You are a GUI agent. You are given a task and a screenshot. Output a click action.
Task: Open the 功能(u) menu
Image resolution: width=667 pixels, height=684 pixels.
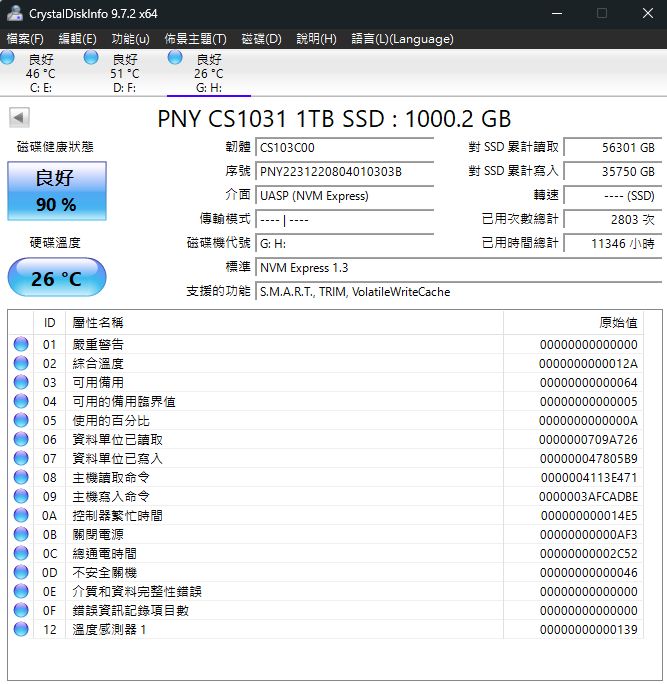point(130,39)
